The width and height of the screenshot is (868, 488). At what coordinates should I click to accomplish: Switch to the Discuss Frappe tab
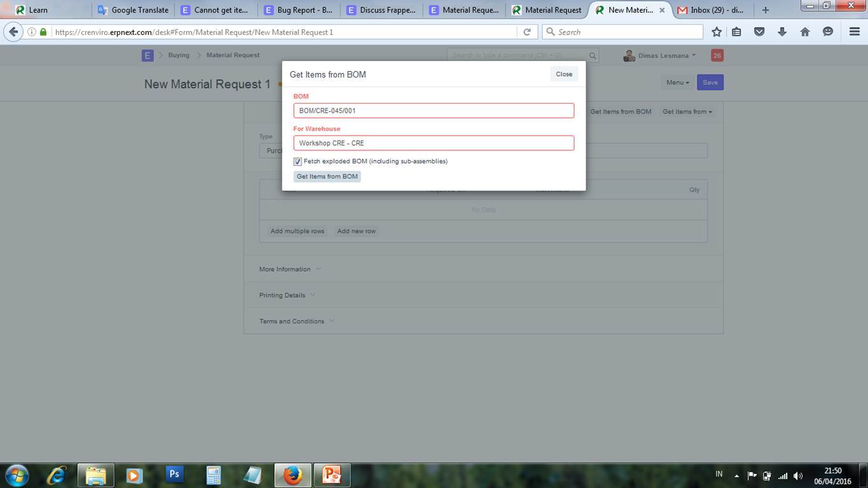[381, 10]
